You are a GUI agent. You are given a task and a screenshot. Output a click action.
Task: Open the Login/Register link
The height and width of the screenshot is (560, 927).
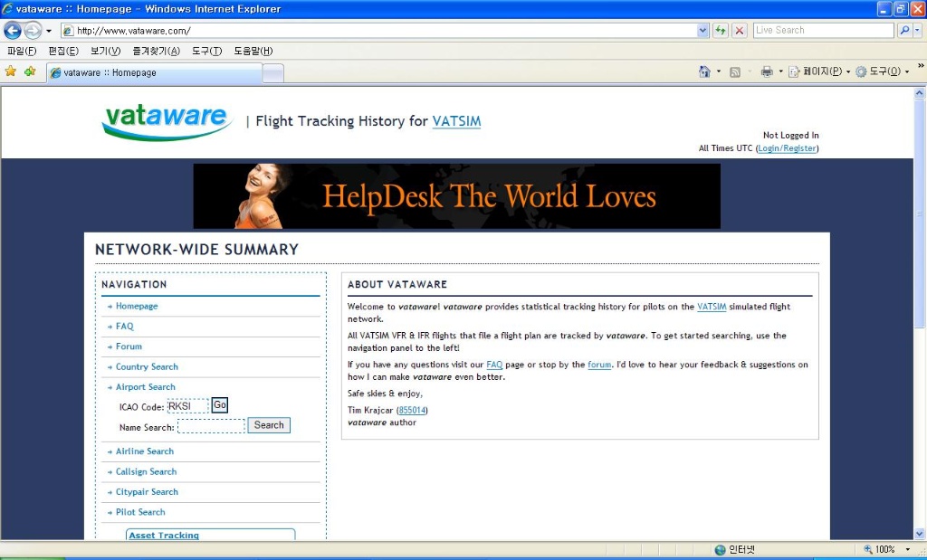click(787, 148)
